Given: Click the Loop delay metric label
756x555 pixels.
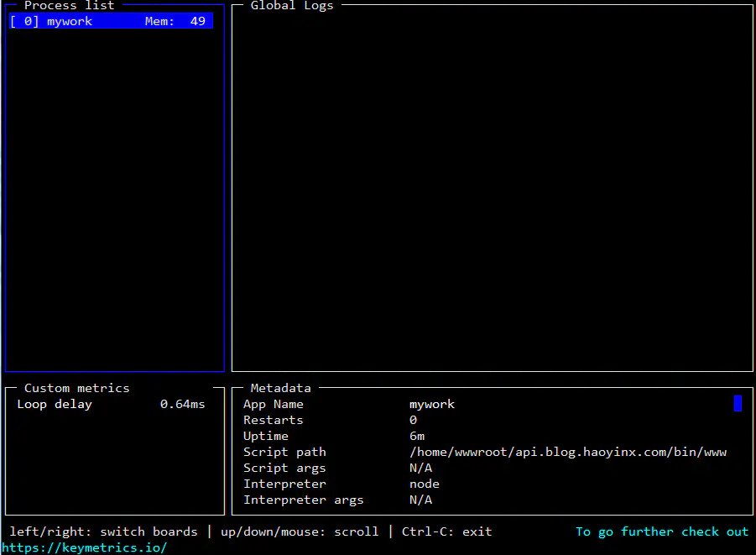Looking at the screenshot, I should coord(55,404).
